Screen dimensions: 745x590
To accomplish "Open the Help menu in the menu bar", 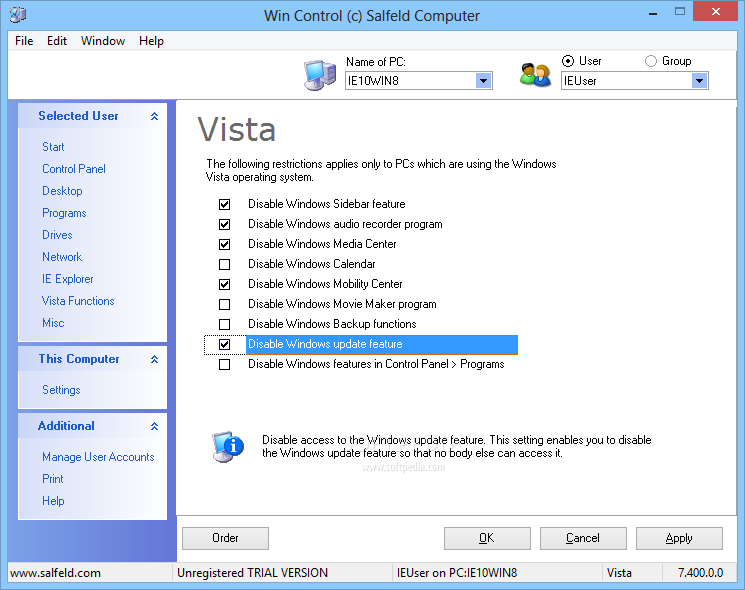I will (151, 41).
